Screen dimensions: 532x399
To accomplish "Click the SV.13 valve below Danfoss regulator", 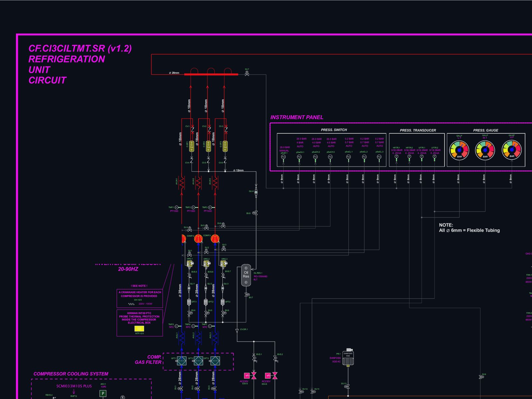I will coord(347,387).
